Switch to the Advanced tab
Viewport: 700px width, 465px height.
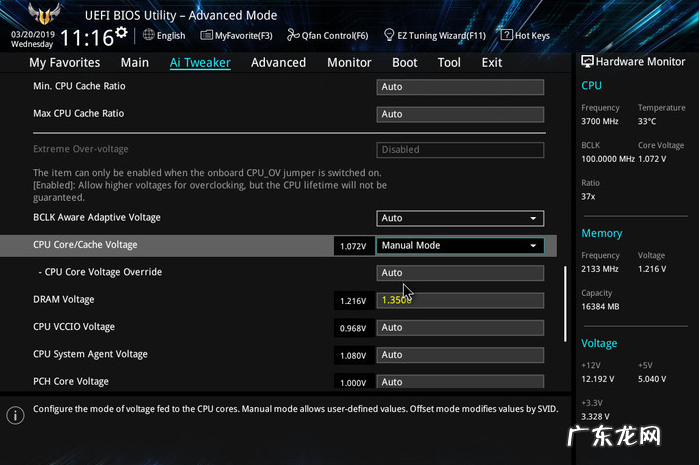click(x=278, y=62)
